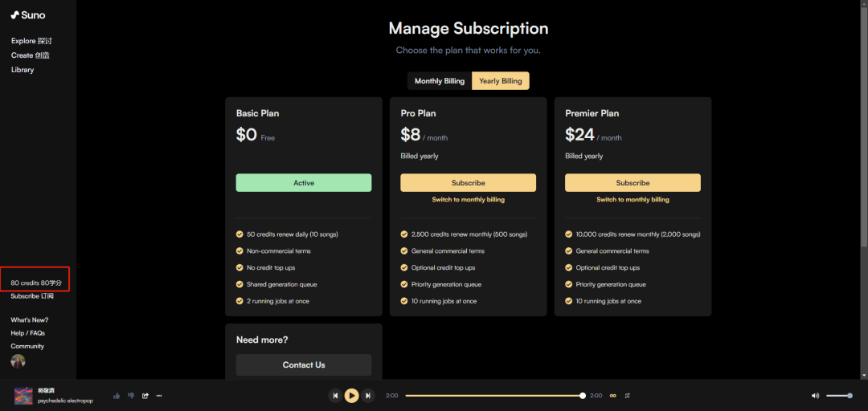The width and height of the screenshot is (868, 411).
Task: Mute audio with the speaker icon
Action: point(815,395)
